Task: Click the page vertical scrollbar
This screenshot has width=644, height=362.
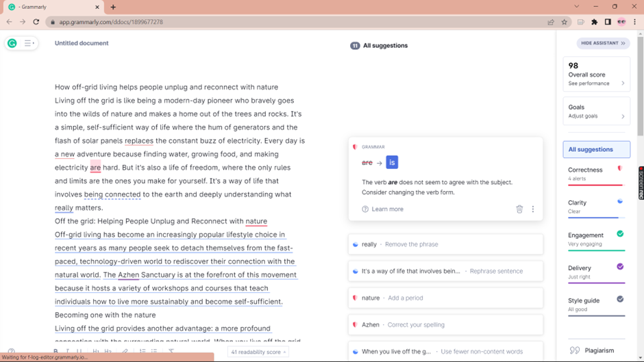Action: (641, 86)
